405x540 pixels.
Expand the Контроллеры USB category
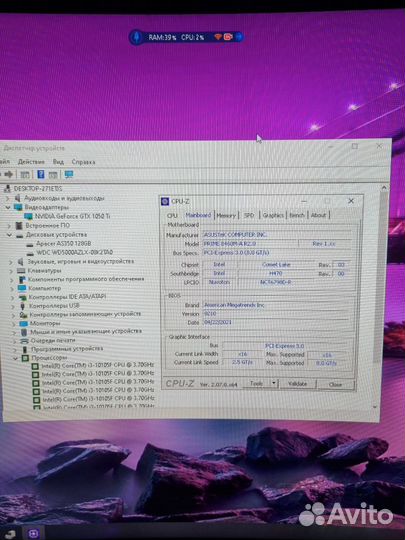point(13,306)
